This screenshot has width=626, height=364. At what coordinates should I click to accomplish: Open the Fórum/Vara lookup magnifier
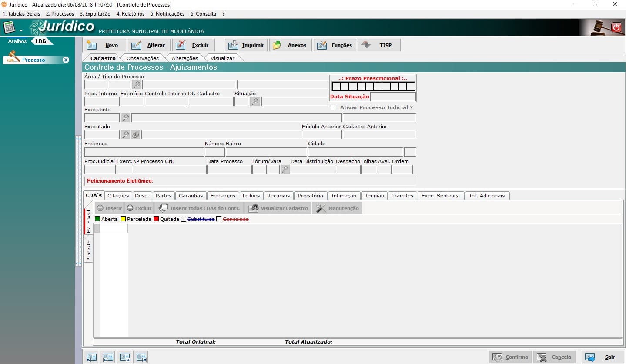click(285, 170)
